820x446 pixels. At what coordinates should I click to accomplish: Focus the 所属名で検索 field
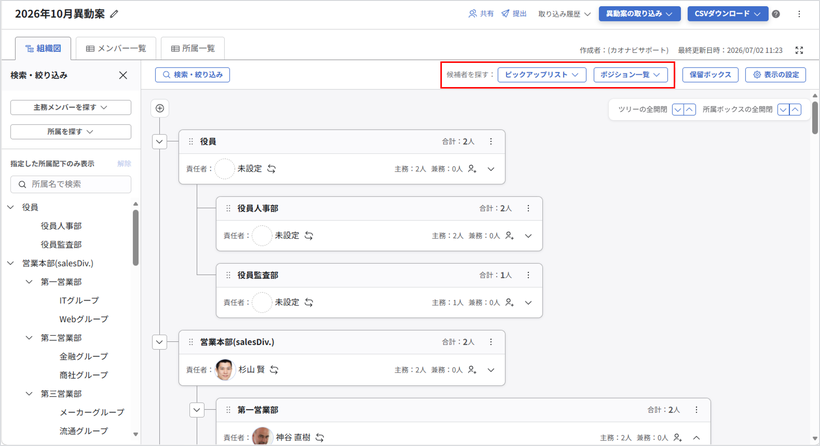[71, 184]
